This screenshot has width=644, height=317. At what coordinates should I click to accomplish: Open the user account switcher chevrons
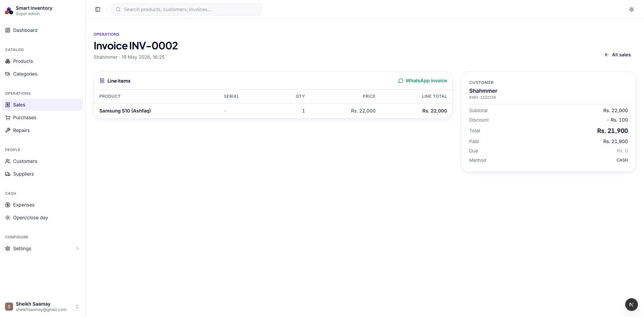click(77, 307)
